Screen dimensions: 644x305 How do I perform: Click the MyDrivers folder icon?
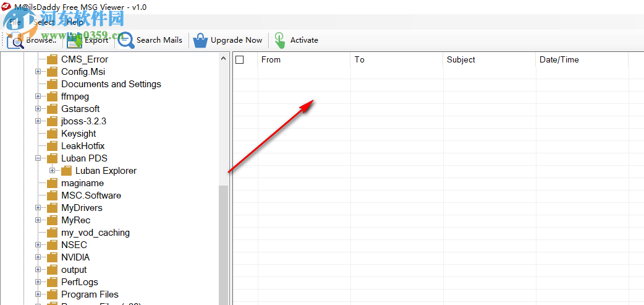[x=52, y=208]
